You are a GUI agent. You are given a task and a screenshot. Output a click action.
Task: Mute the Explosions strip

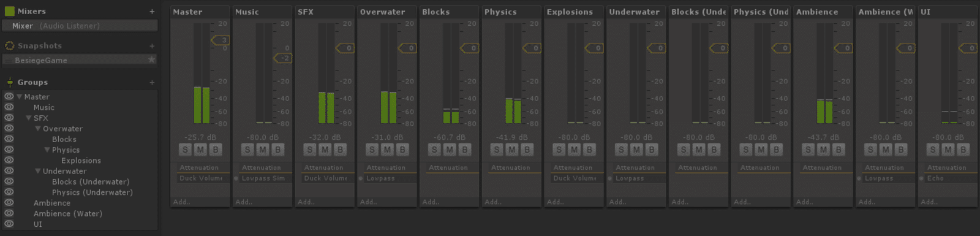click(575, 150)
